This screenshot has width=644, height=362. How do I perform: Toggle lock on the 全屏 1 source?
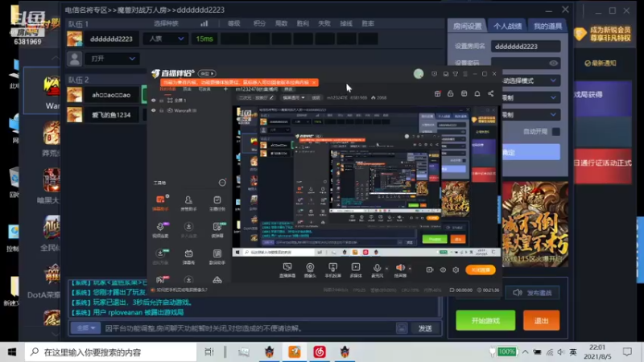tap(162, 100)
